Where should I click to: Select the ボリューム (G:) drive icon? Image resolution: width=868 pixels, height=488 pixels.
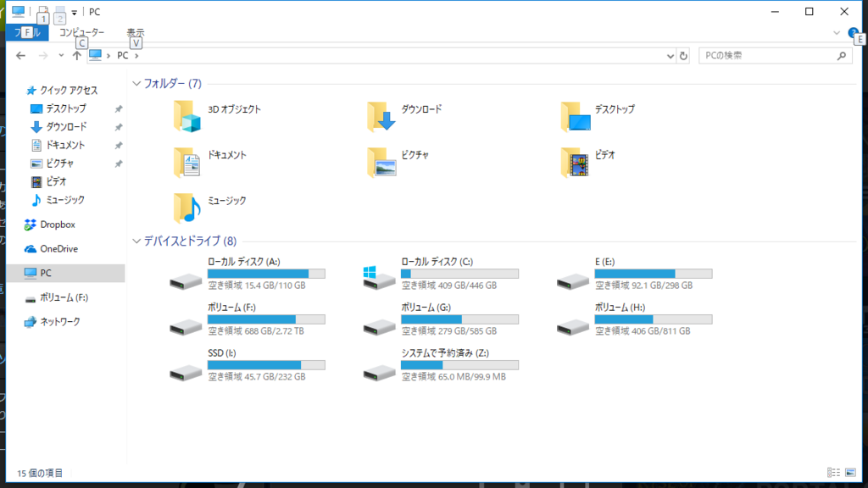click(379, 326)
